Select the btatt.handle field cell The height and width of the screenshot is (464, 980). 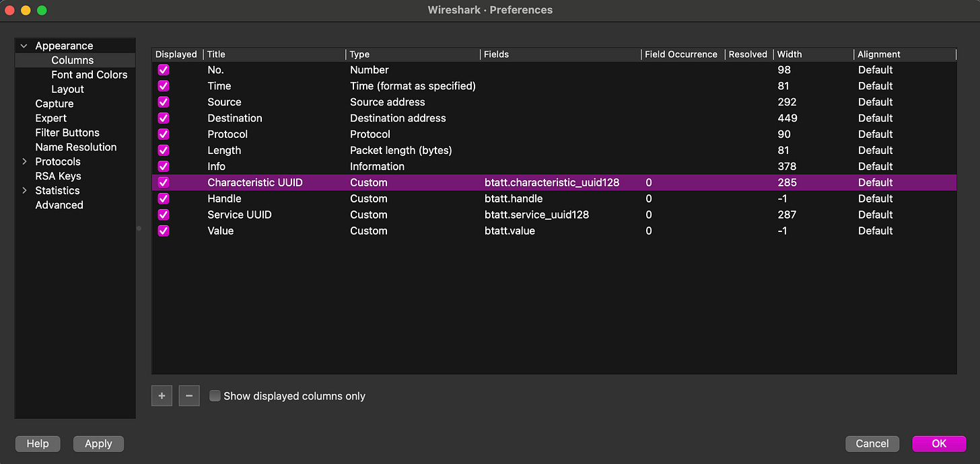coord(514,198)
